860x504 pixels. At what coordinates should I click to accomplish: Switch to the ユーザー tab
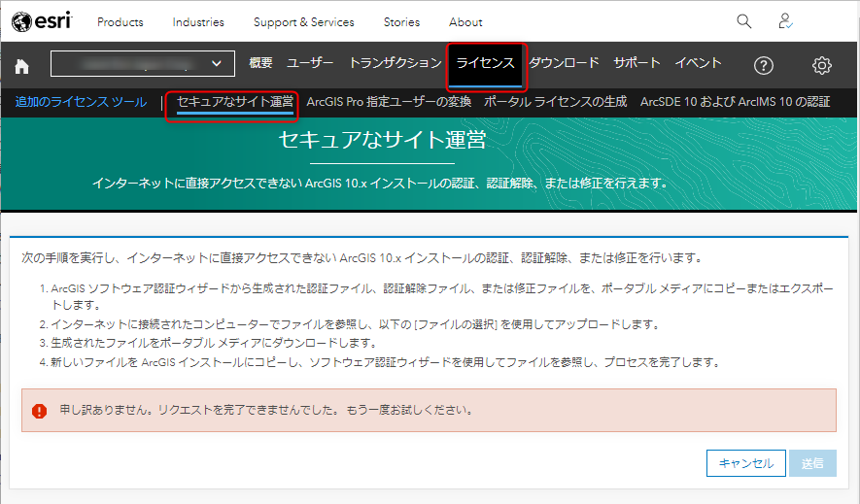pyautogui.click(x=310, y=63)
